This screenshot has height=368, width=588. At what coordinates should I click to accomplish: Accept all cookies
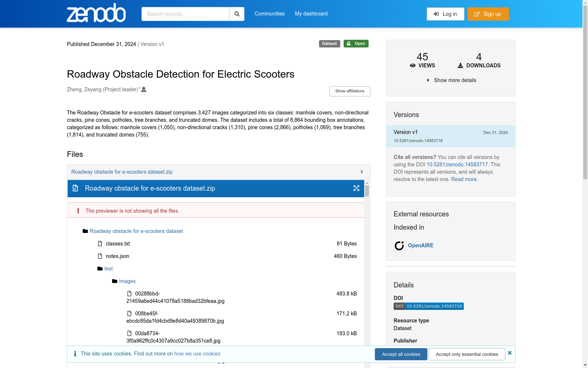pyautogui.click(x=401, y=354)
